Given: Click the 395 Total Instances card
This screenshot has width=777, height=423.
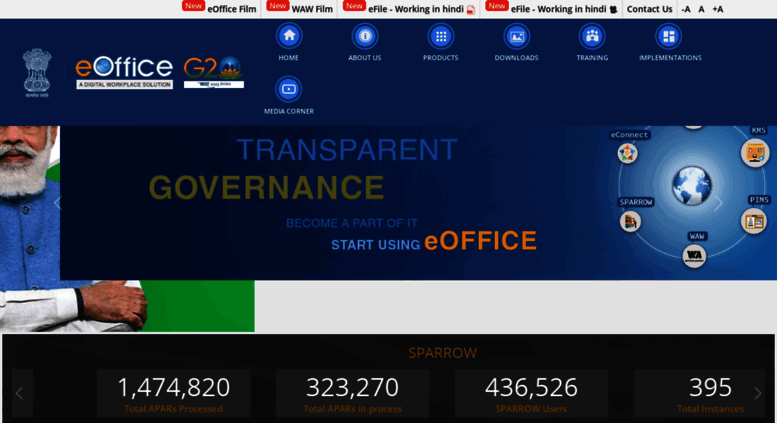Looking at the screenshot, I should tap(700, 393).
